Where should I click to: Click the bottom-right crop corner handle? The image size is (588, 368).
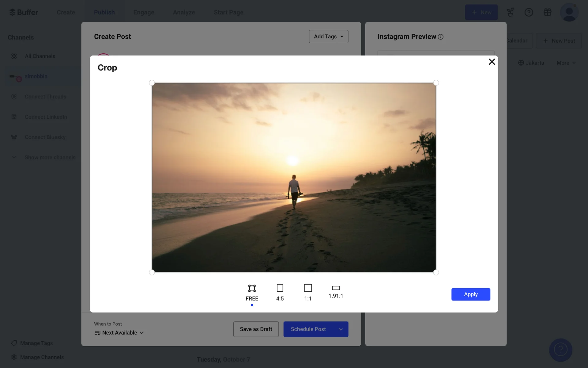coord(436,272)
